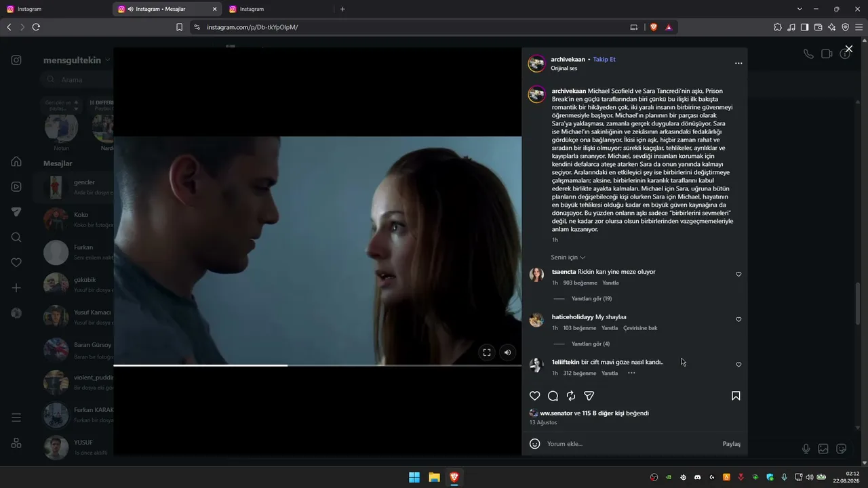This screenshot has width=868, height=488.
Task: Enter fullscreen video mode
Action: (x=486, y=352)
